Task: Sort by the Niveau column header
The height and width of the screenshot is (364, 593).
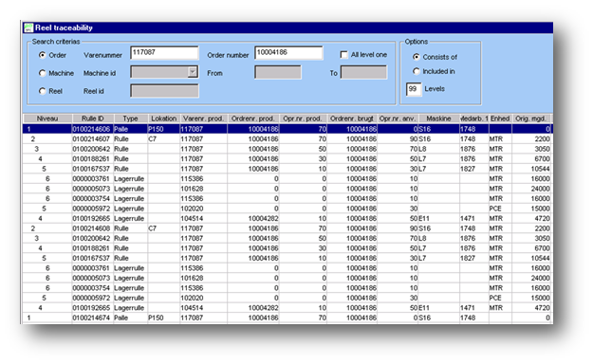Action: point(47,118)
